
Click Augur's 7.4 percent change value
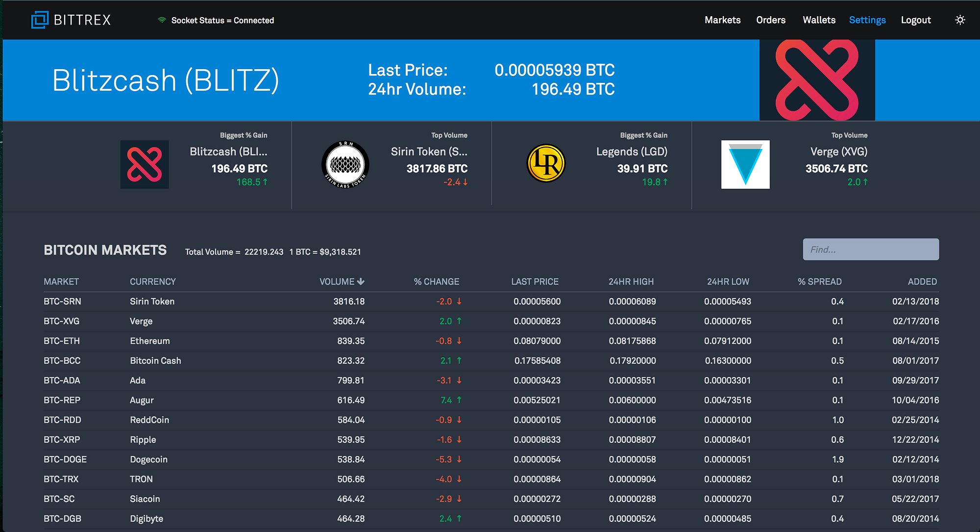446,400
